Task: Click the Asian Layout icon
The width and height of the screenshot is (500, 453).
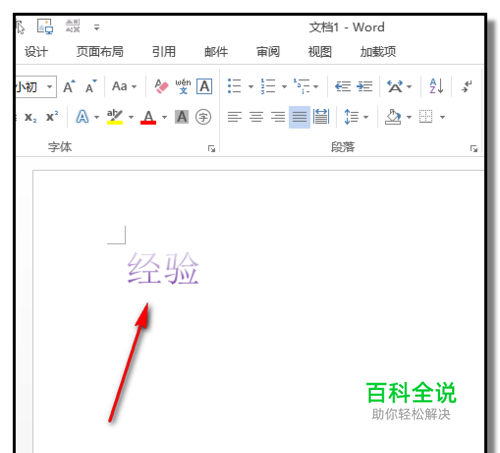Action: pyautogui.click(x=395, y=87)
